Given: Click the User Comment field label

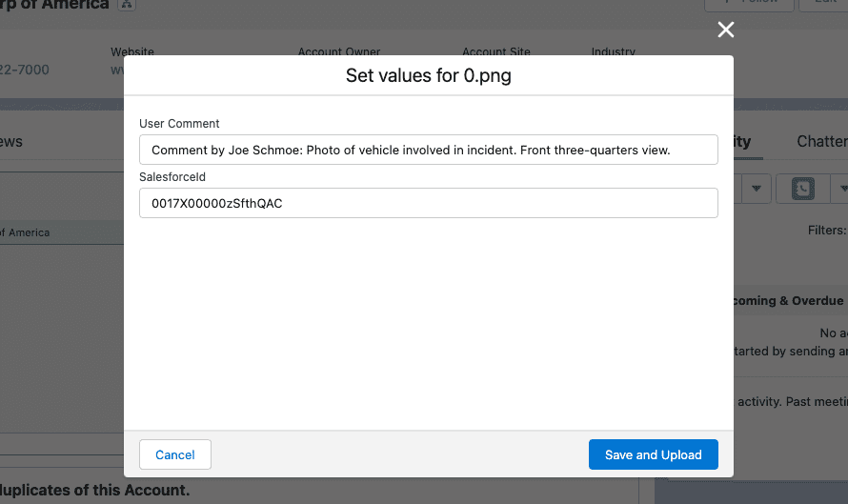Looking at the screenshot, I should coord(179,124).
